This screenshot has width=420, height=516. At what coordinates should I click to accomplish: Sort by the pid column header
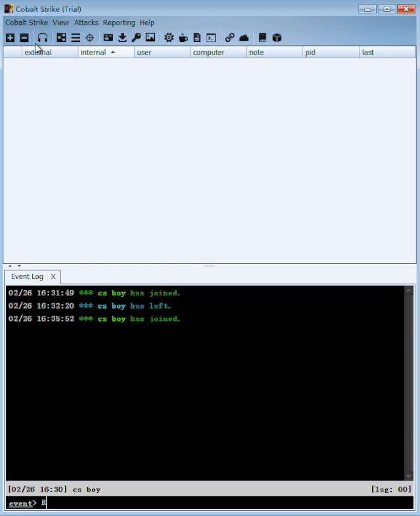[331, 53]
